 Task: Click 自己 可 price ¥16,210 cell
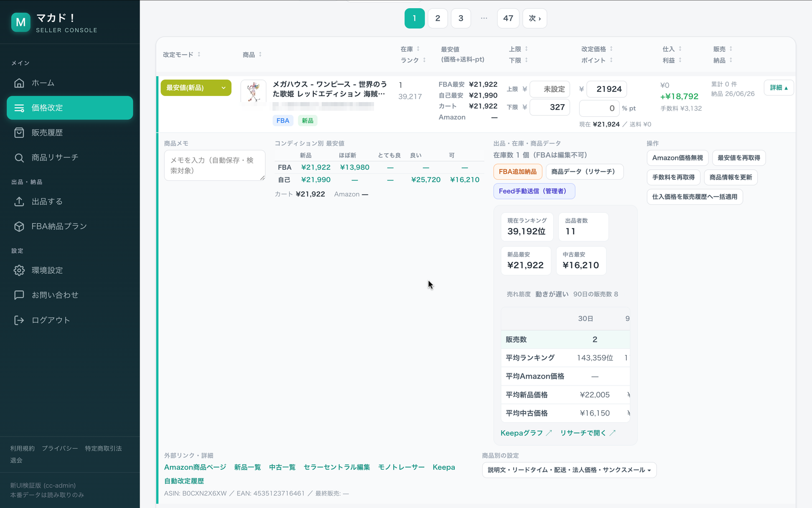click(x=465, y=180)
